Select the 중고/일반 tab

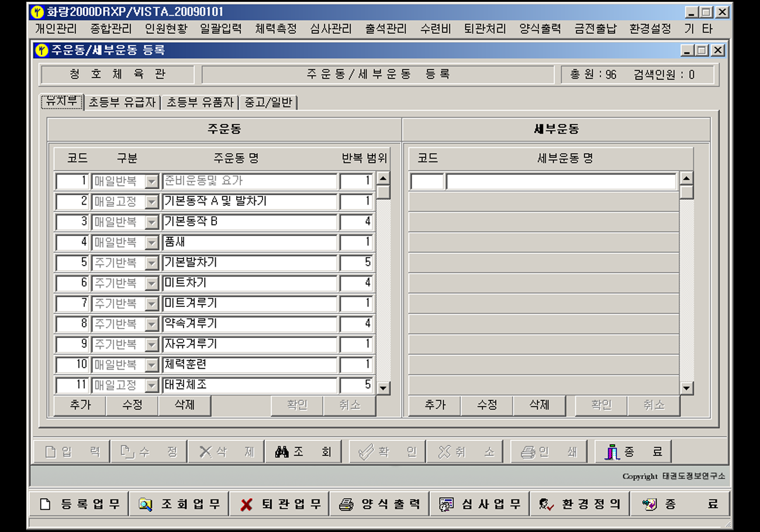tap(269, 102)
